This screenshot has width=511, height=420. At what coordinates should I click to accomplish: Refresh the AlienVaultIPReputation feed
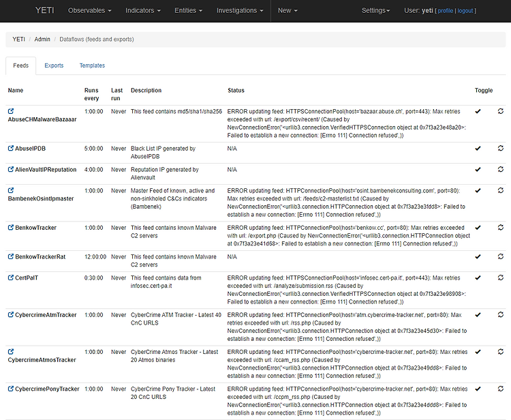[x=501, y=170]
